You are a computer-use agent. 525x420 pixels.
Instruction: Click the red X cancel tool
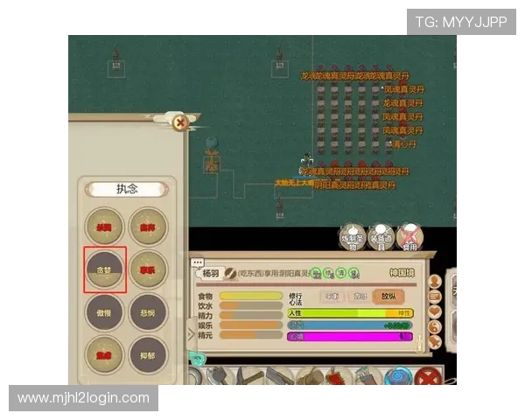tap(428, 375)
